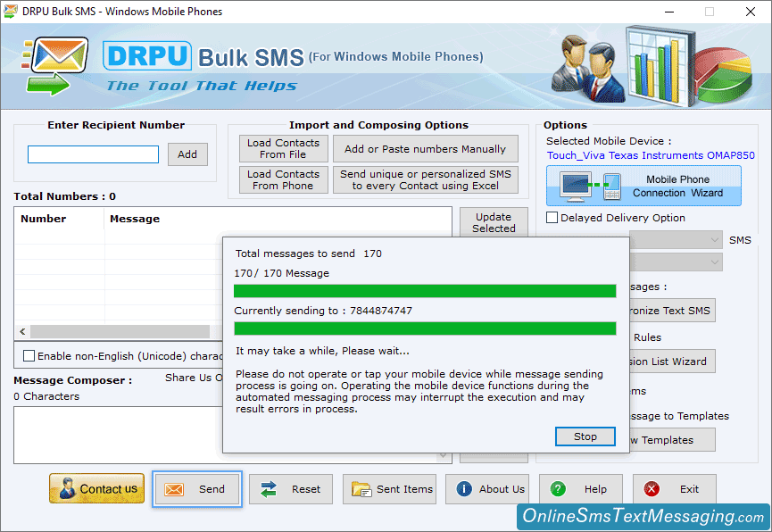The height and width of the screenshot is (532, 772).
Task: Click Load Contacts From Phone
Action: click(284, 179)
